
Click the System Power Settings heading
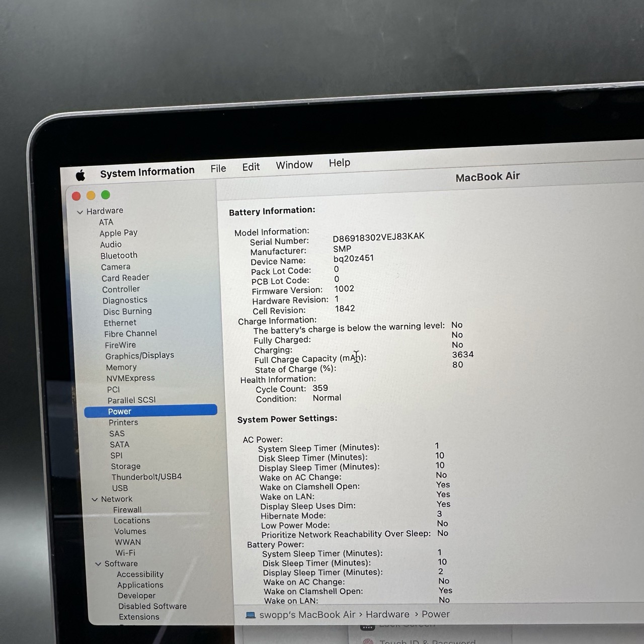[287, 419]
